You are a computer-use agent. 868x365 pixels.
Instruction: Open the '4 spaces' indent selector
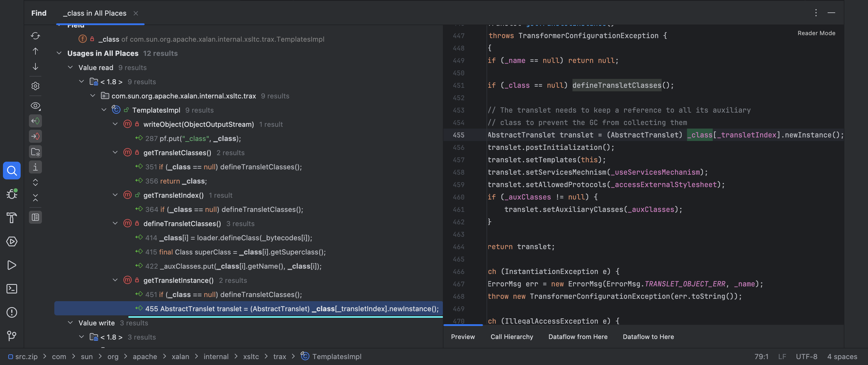(842, 356)
